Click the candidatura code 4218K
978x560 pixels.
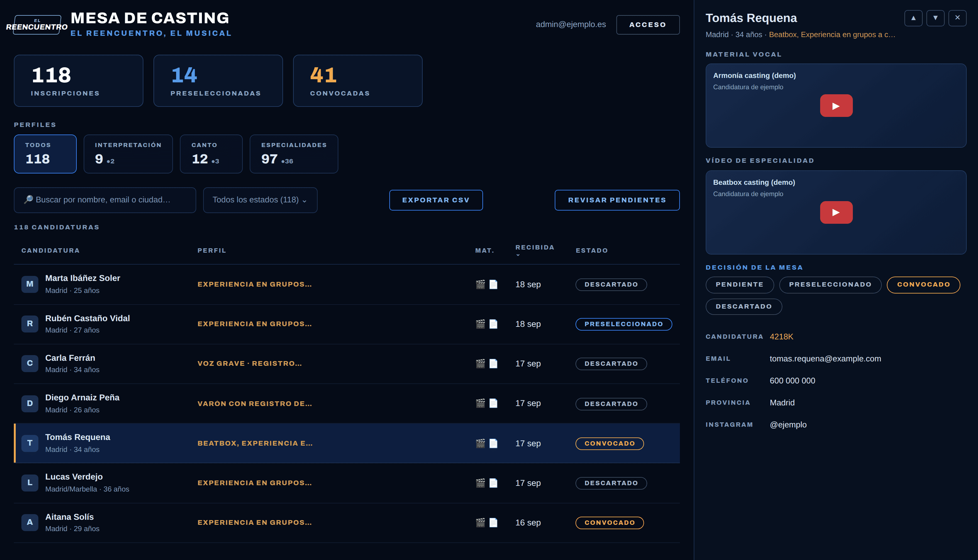781,337
